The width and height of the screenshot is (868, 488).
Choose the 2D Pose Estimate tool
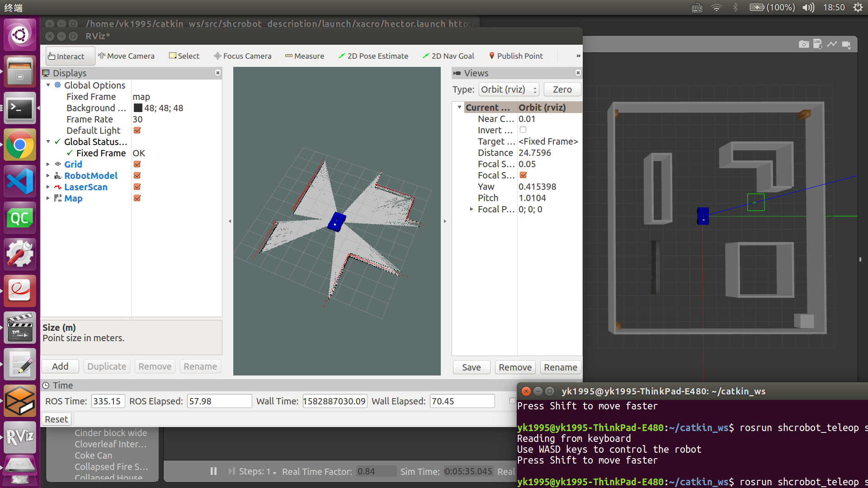click(x=373, y=56)
